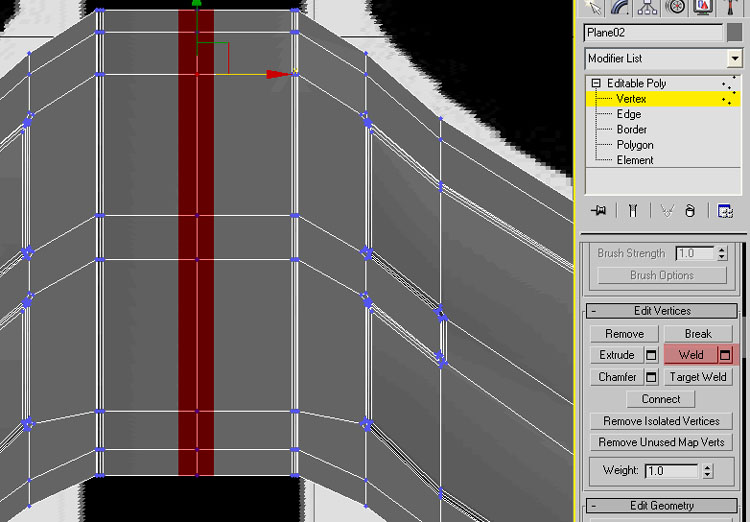750x522 pixels.
Task: Switch to the Hierarchy panel tab
Action: [x=648, y=7]
